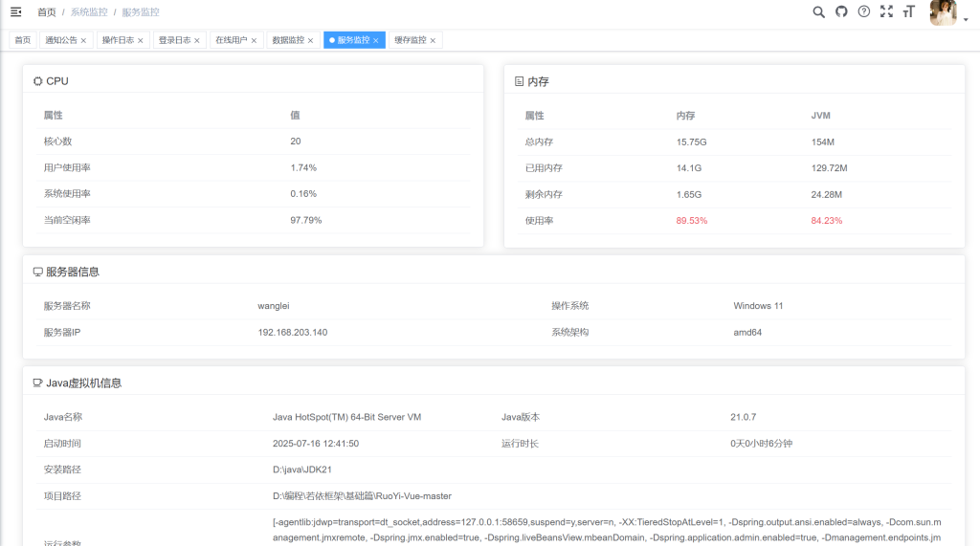The width and height of the screenshot is (980, 546).
Task: Toggle the sidebar with the hamburger icon
Action: 15,11
